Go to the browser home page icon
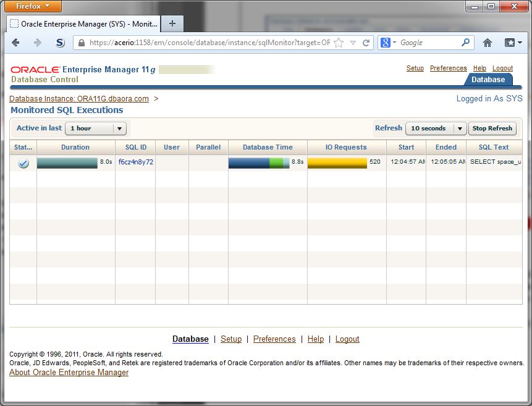 point(488,43)
